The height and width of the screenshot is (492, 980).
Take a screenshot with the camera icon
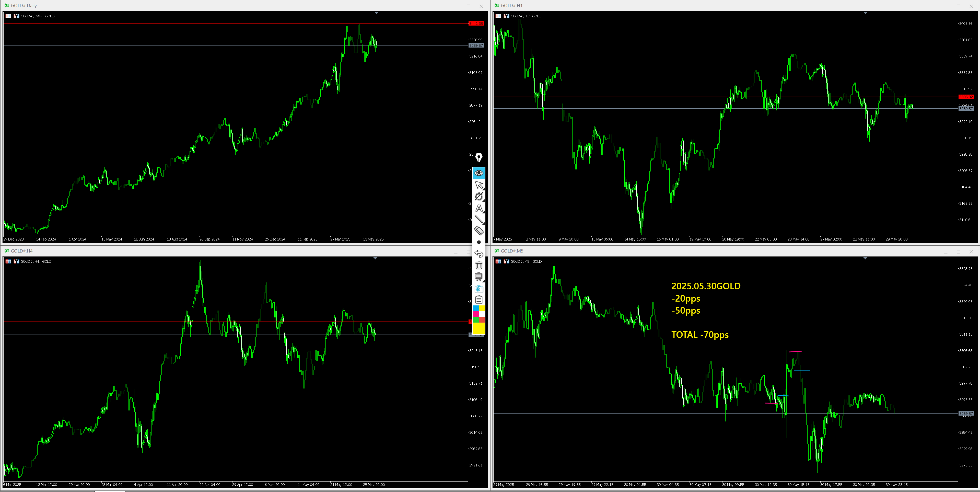(479, 289)
